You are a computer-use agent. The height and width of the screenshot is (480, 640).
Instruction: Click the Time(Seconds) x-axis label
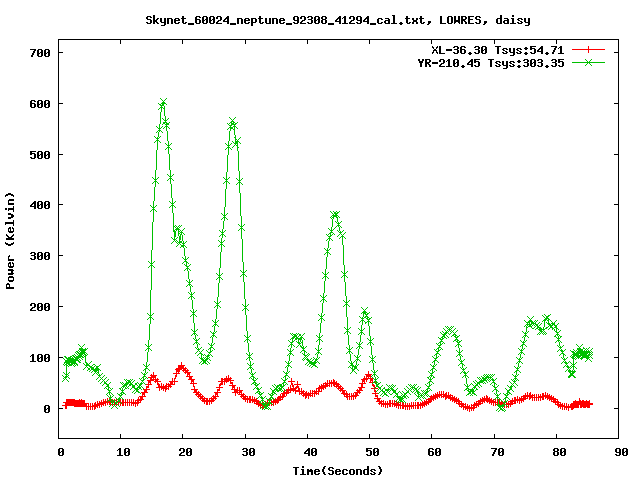338,471
